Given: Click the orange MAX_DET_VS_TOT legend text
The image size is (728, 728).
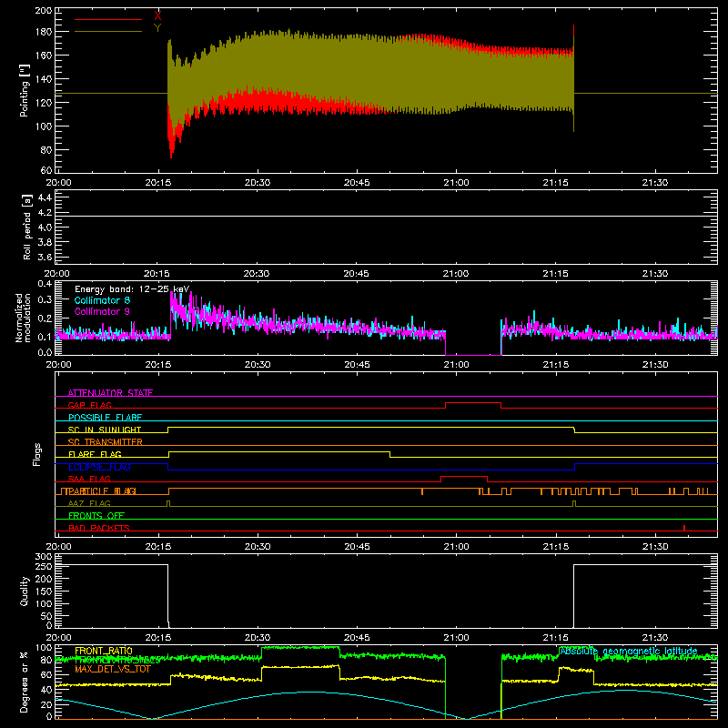Looking at the screenshot, I should click(x=113, y=669).
